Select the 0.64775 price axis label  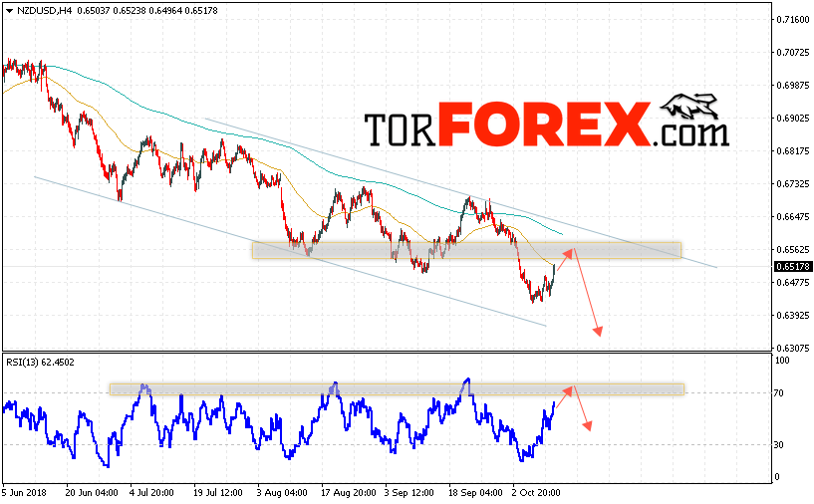tap(793, 283)
